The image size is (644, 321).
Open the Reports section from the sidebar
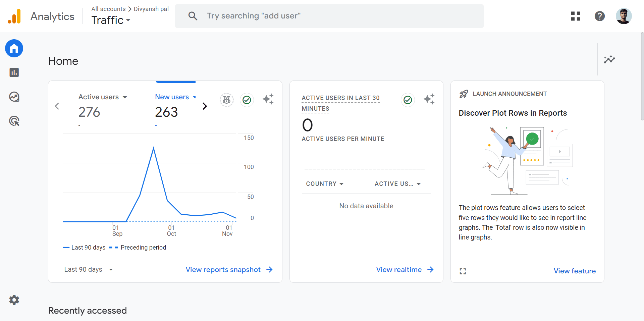[x=14, y=72]
